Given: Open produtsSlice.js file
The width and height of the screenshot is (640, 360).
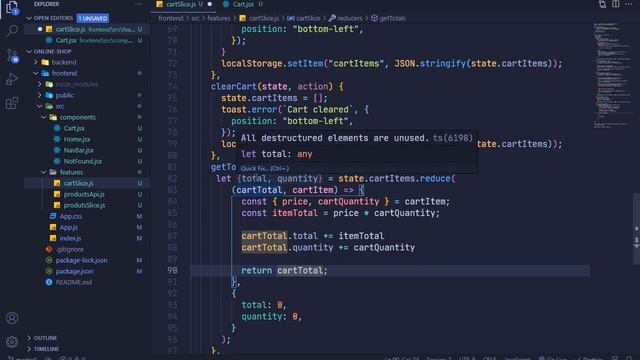Looking at the screenshot, I should pyautogui.click(x=84, y=205).
